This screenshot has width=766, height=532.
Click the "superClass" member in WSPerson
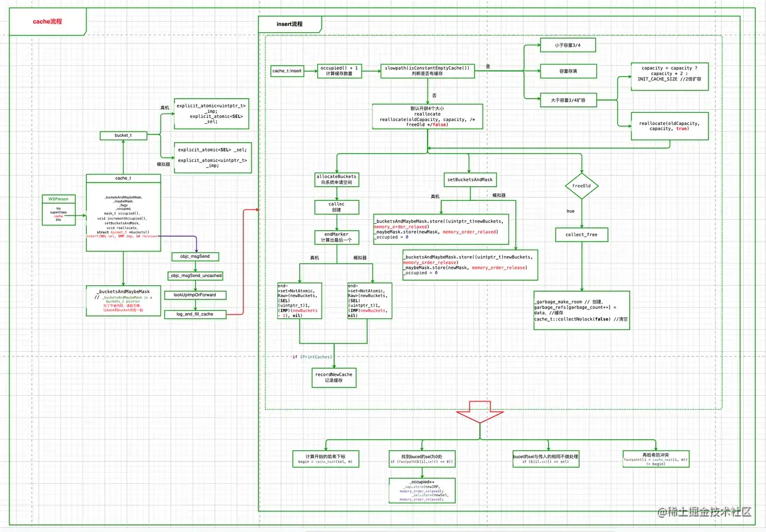[x=58, y=212]
